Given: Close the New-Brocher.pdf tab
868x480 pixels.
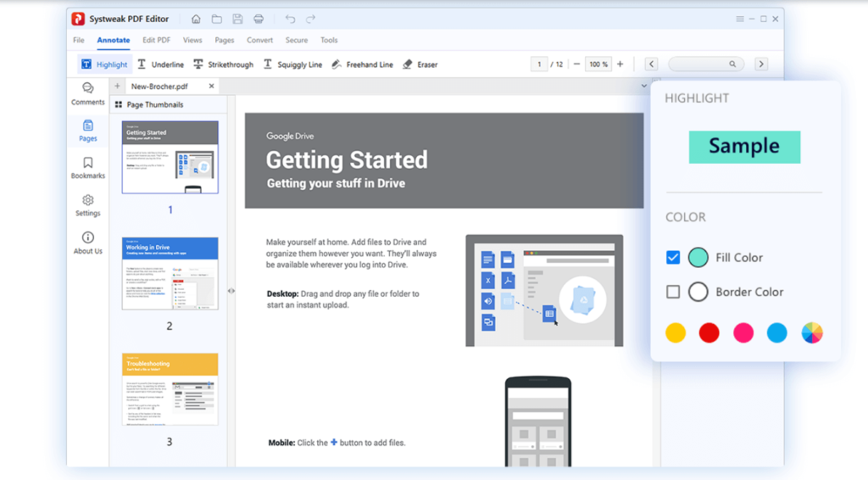Looking at the screenshot, I should [211, 86].
